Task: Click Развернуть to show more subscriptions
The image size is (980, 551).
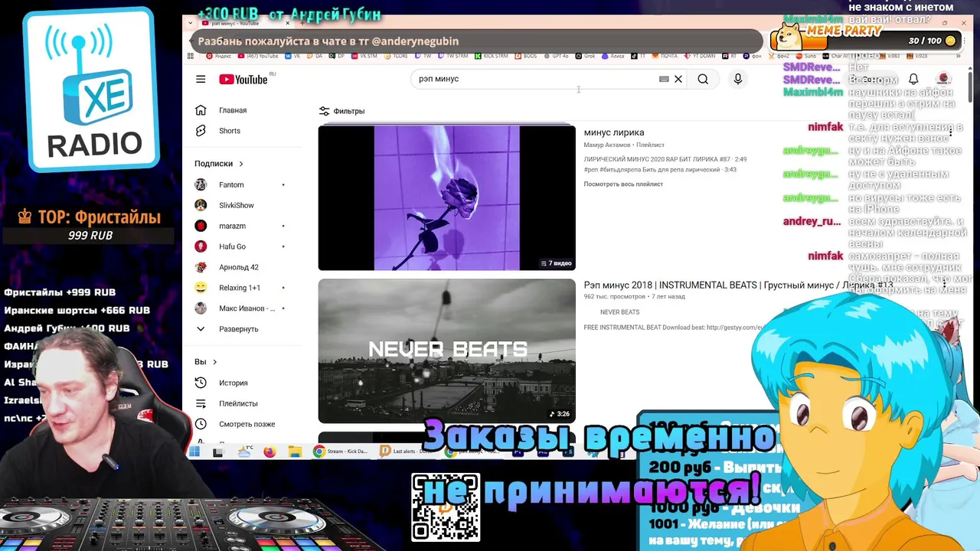Action: pyautogui.click(x=238, y=329)
